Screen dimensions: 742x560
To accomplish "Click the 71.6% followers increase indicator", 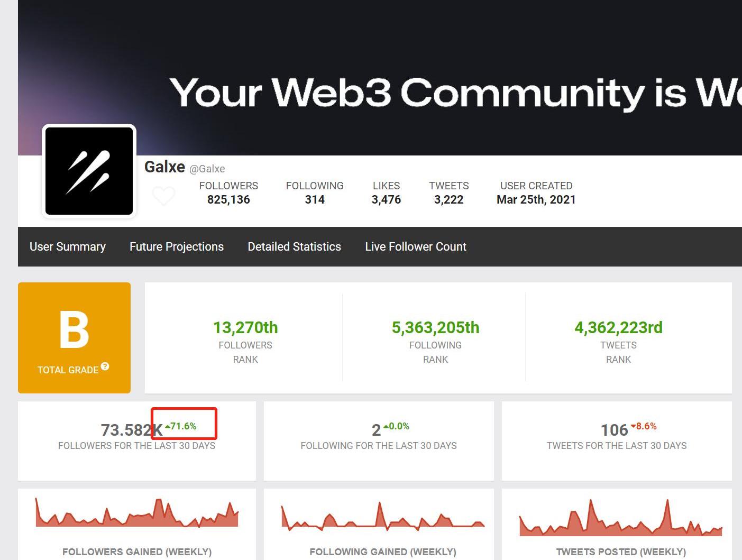I will point(181,426).
